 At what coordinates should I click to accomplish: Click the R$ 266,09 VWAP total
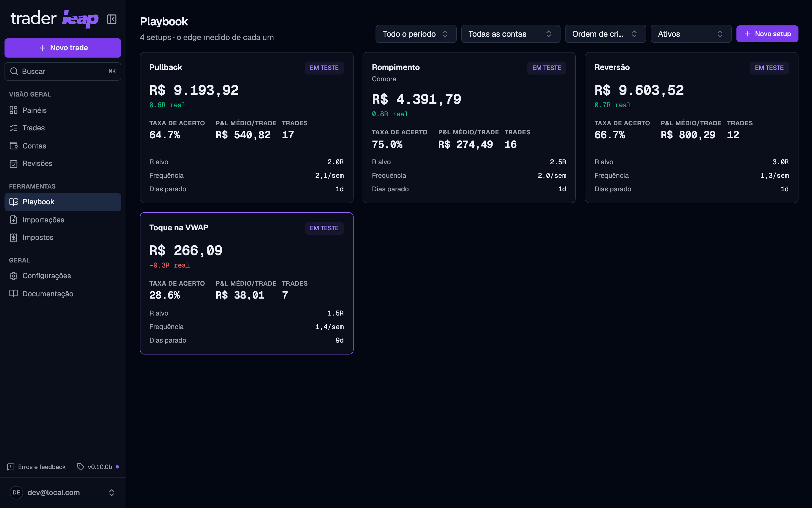(186, 250)
